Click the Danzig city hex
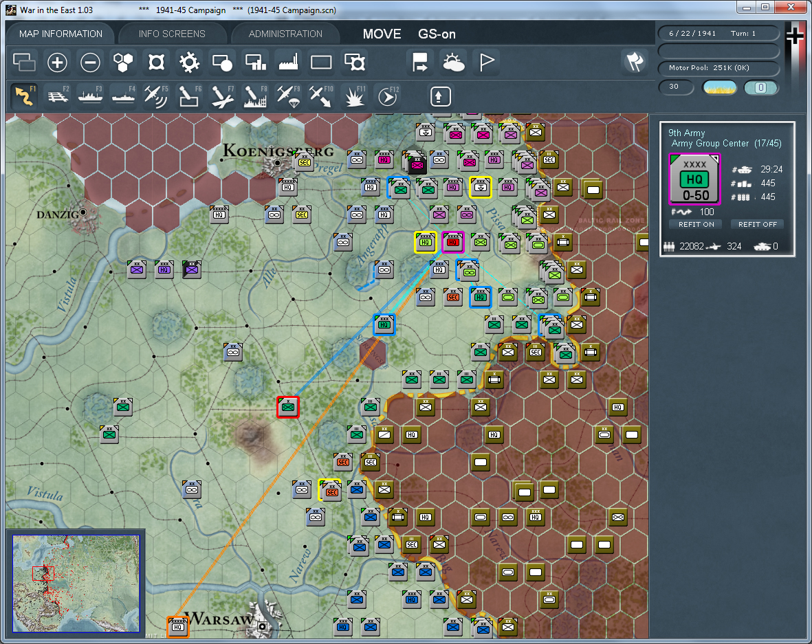The height and width of the screenshot is (644, 812). point(83,212)
